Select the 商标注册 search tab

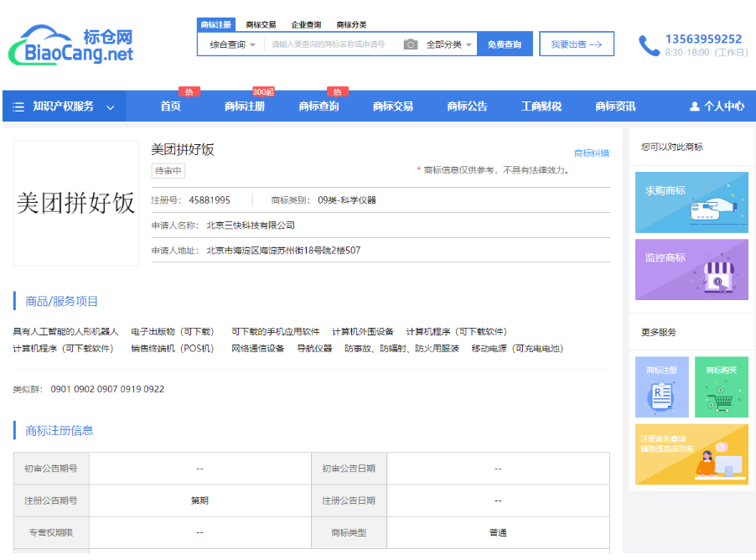[x=215, y=24]
